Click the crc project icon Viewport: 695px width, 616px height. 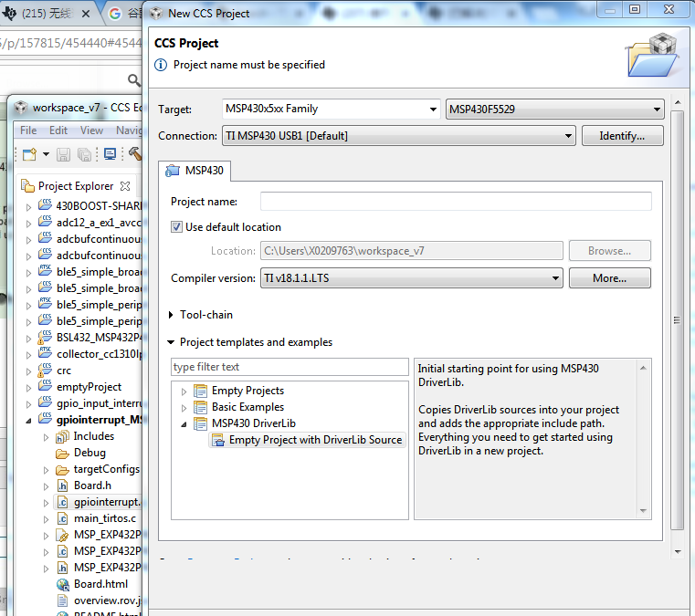click(45, 370)
